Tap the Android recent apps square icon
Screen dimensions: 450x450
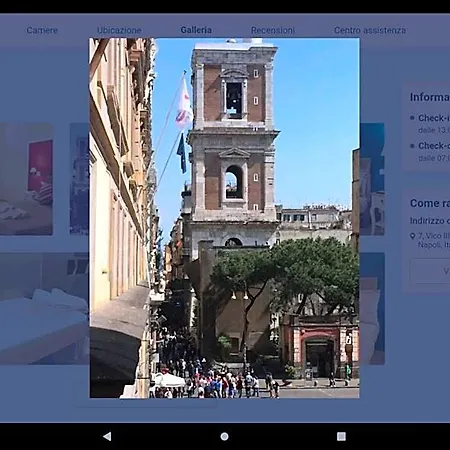pos(341,436)
